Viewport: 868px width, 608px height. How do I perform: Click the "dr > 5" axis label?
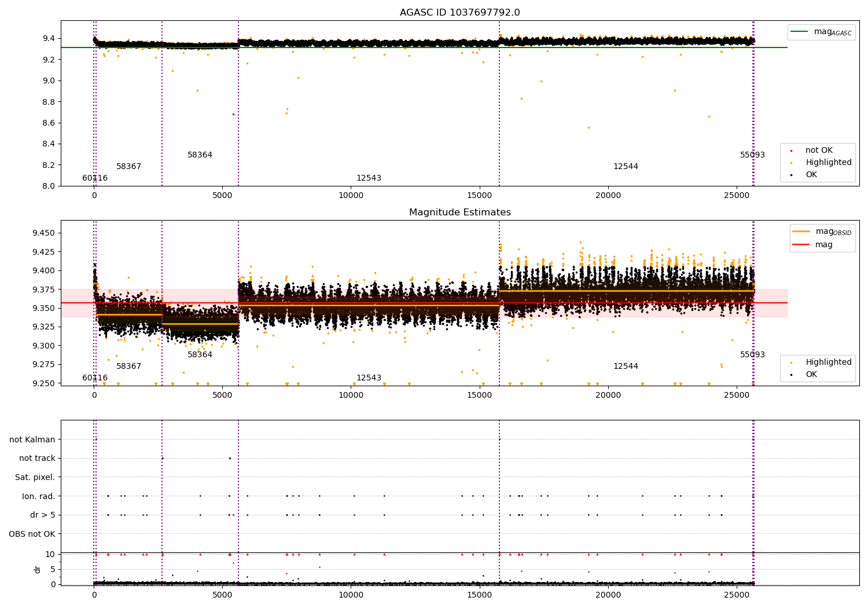tap(43, 515)
